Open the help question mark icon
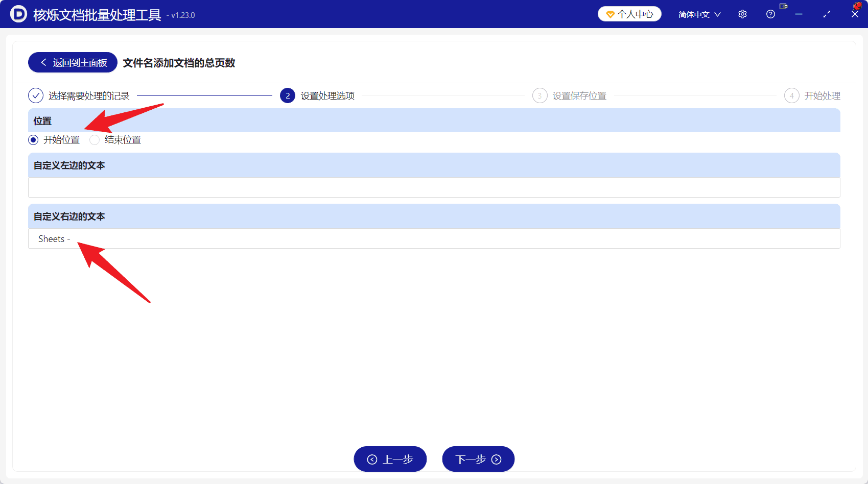Image resolution: width=868 pixels, height=484 pixels. tap(770, 14)
